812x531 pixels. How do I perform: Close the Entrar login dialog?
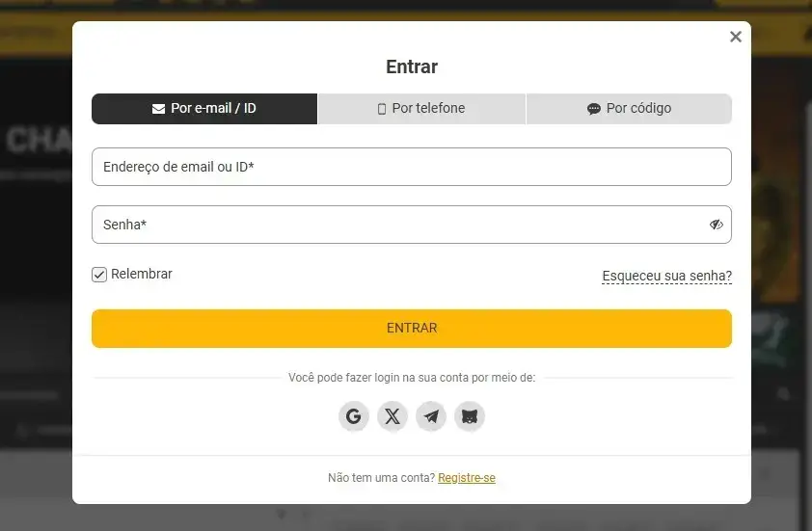pos(736,37)
